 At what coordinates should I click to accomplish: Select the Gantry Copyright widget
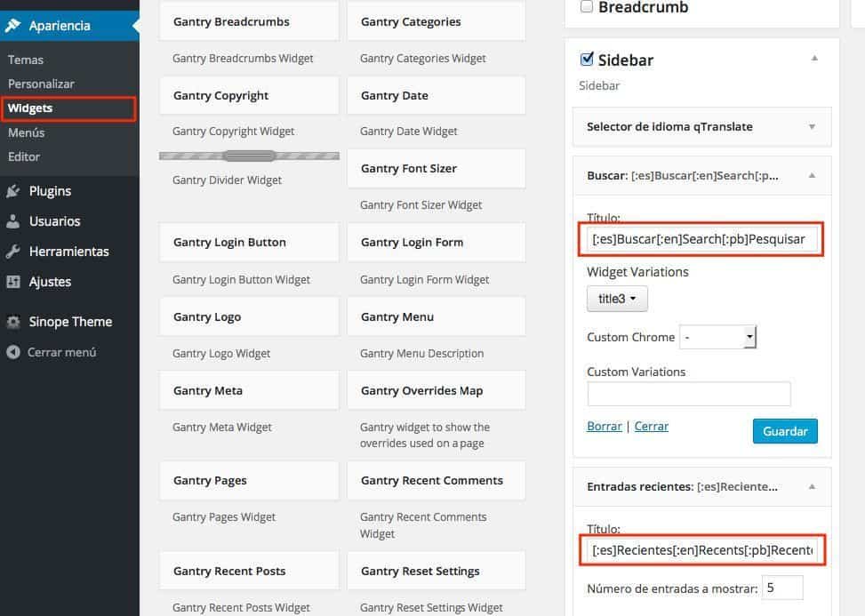pos(249,95)
